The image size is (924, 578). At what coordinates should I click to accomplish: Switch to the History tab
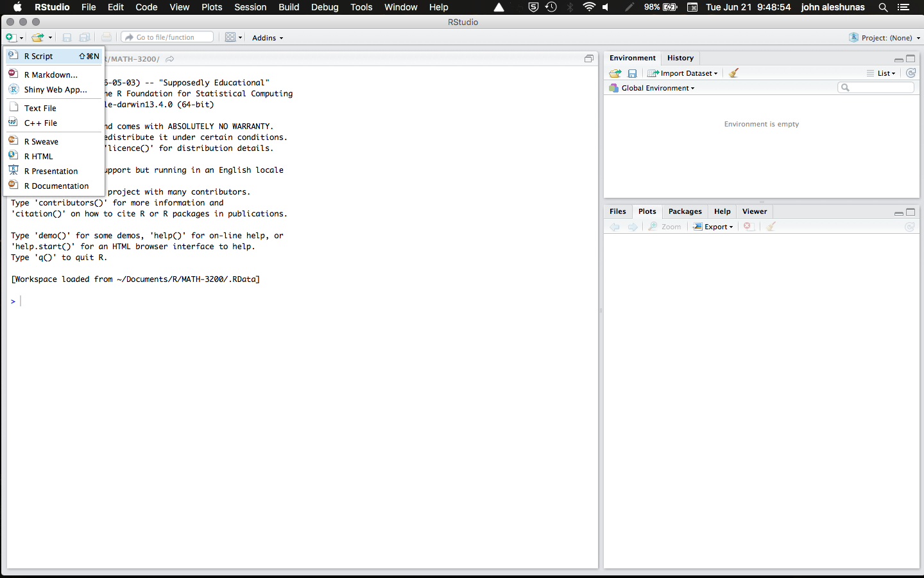click(x=680, y=58)
